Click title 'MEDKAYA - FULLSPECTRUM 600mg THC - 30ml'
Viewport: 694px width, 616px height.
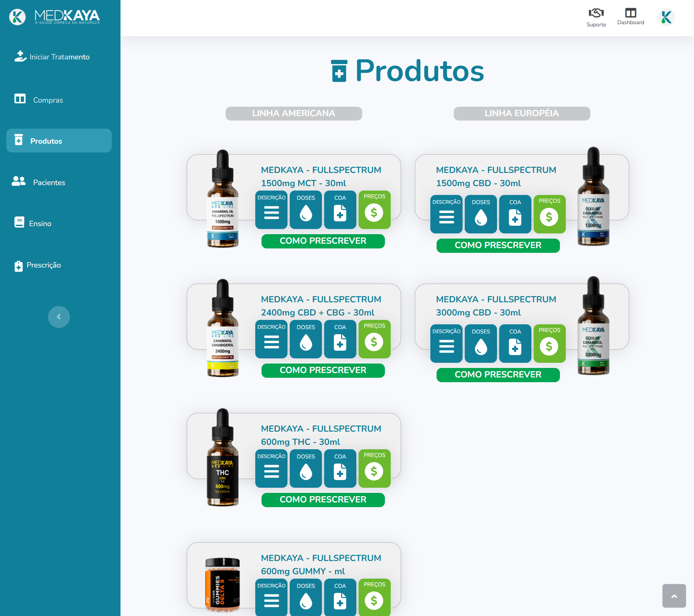(x=321, y=435)
